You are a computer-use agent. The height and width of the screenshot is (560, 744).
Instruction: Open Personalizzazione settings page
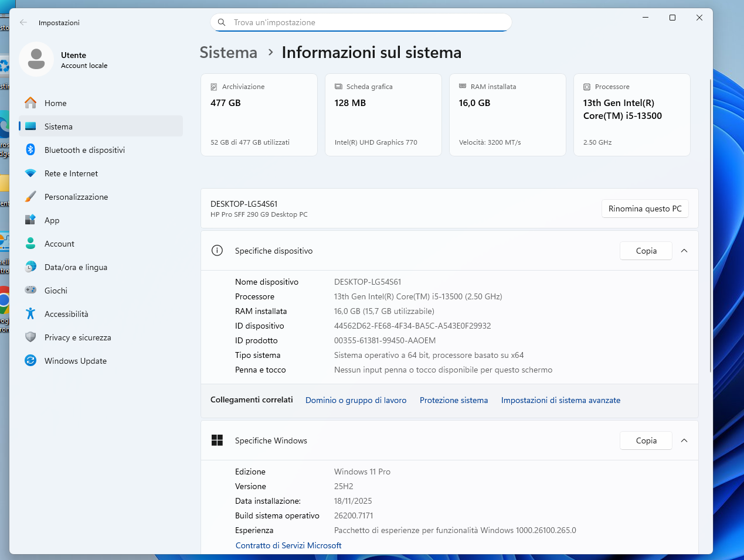click(x=101, y=197)
